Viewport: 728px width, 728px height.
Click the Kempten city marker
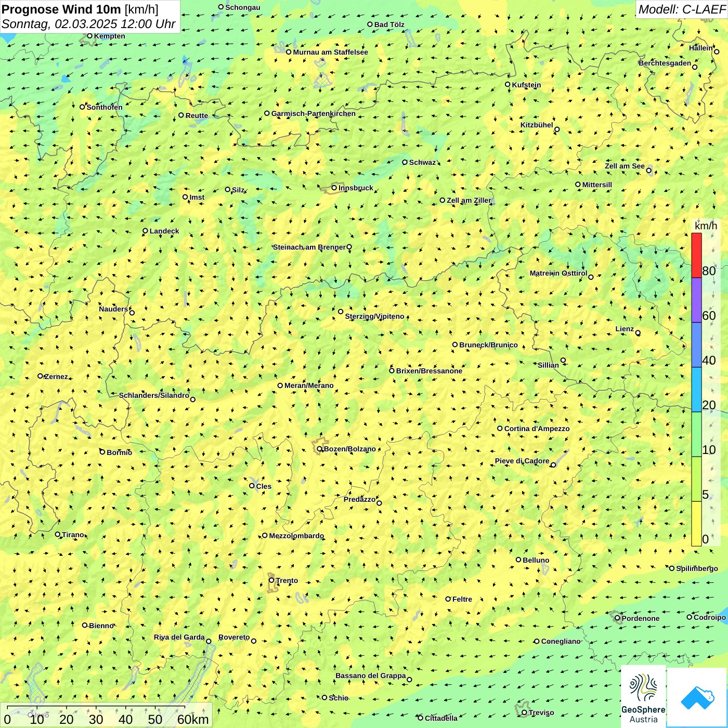pos(89,36)
